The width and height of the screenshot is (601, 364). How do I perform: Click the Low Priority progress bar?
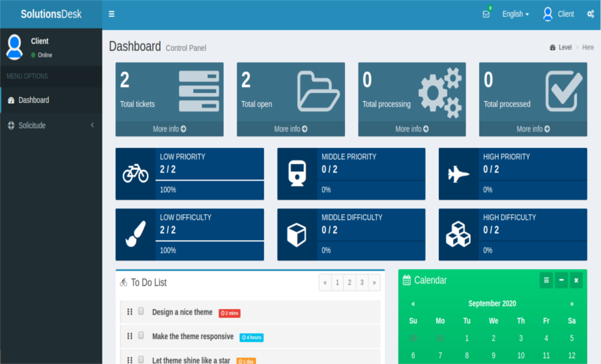(x=209, y=180)
